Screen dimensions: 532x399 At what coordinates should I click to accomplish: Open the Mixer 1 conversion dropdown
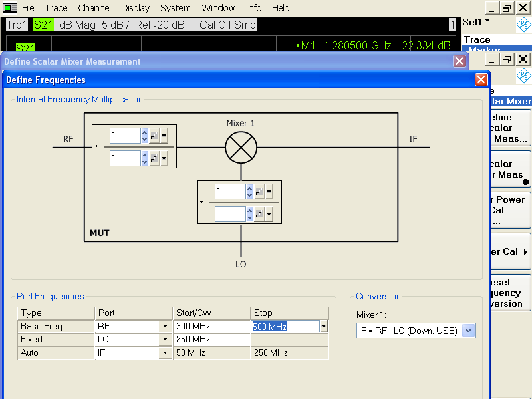468,331
